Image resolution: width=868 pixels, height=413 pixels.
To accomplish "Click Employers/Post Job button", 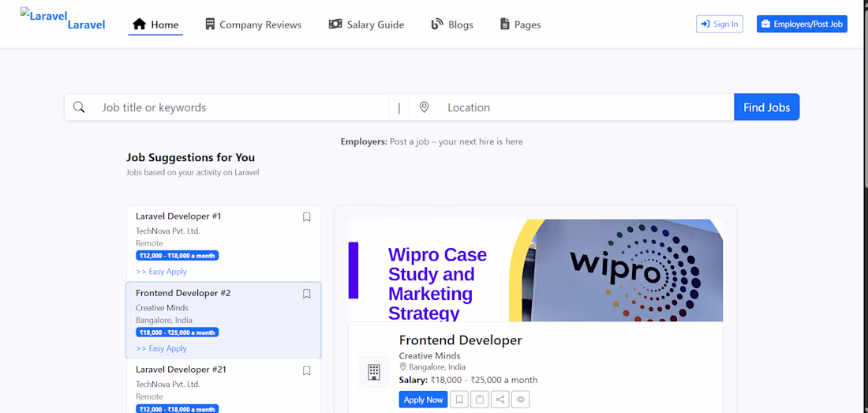I will pos(803,24).
